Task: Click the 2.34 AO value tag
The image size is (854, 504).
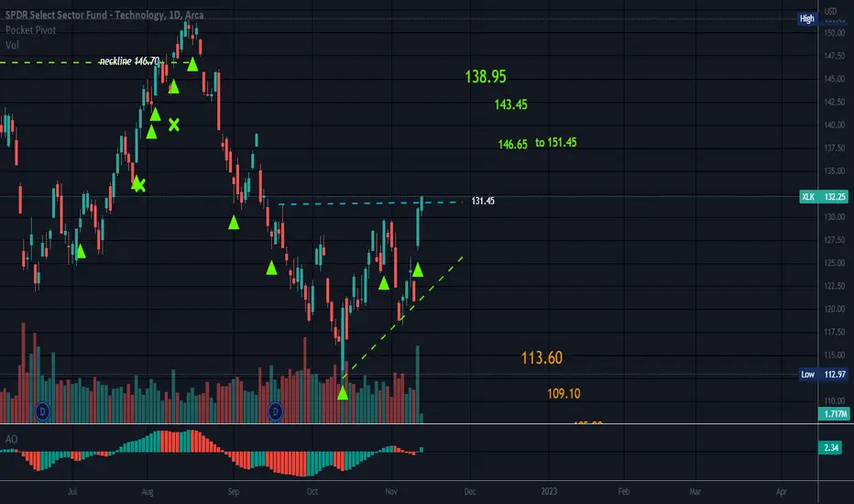Action: point(831,448)
